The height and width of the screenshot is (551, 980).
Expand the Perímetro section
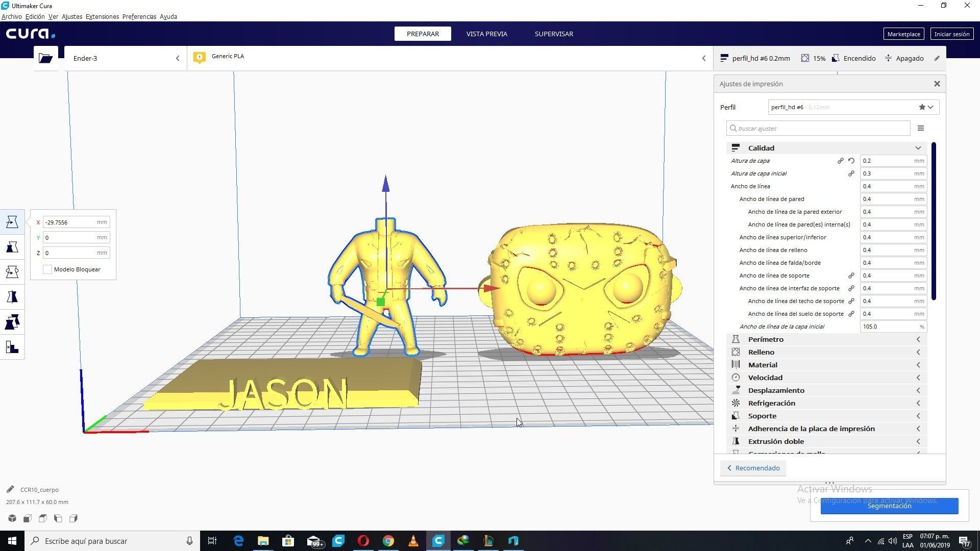[826, 339]
